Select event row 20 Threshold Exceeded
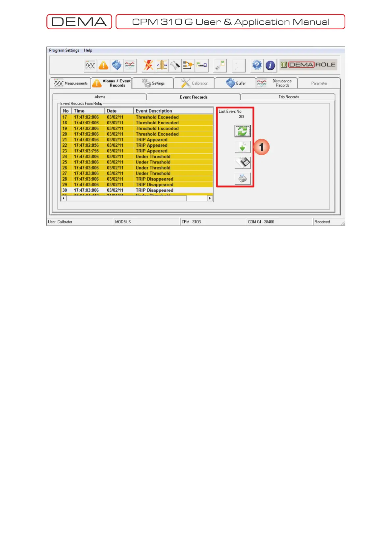392x554 pixels. pos(137,134)
